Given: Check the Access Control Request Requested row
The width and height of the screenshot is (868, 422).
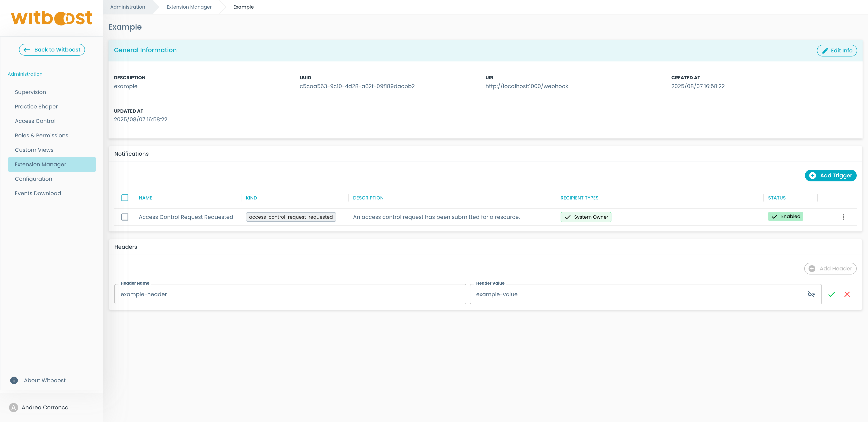Looking at the screenshot, I should pyautogui.click(x=125, y=217).
